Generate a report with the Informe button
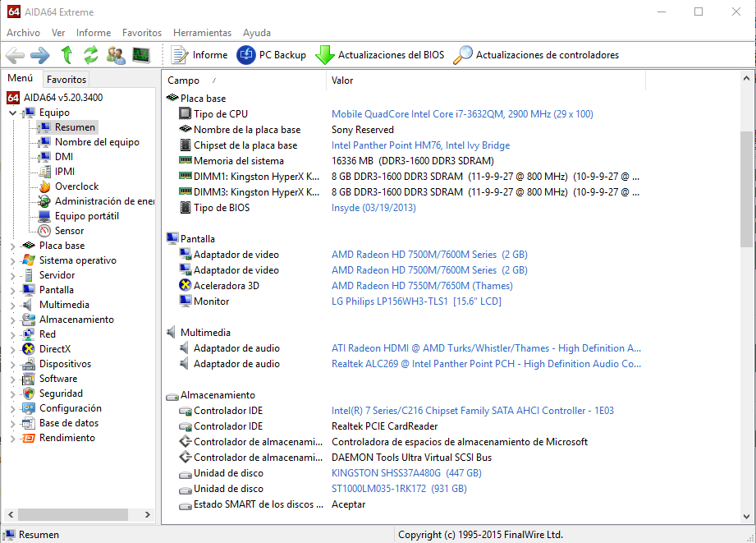The height and width of the screenshot is (543, 756). (199, 55)
